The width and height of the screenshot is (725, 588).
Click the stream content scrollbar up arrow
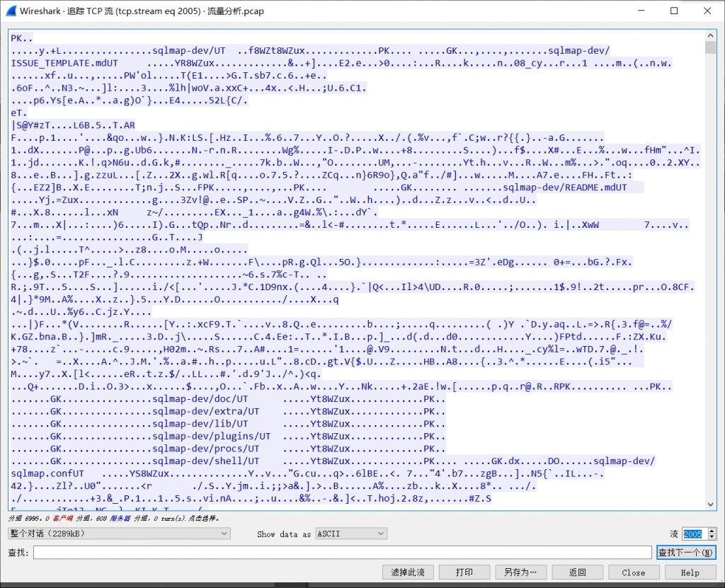coord(711,35)
